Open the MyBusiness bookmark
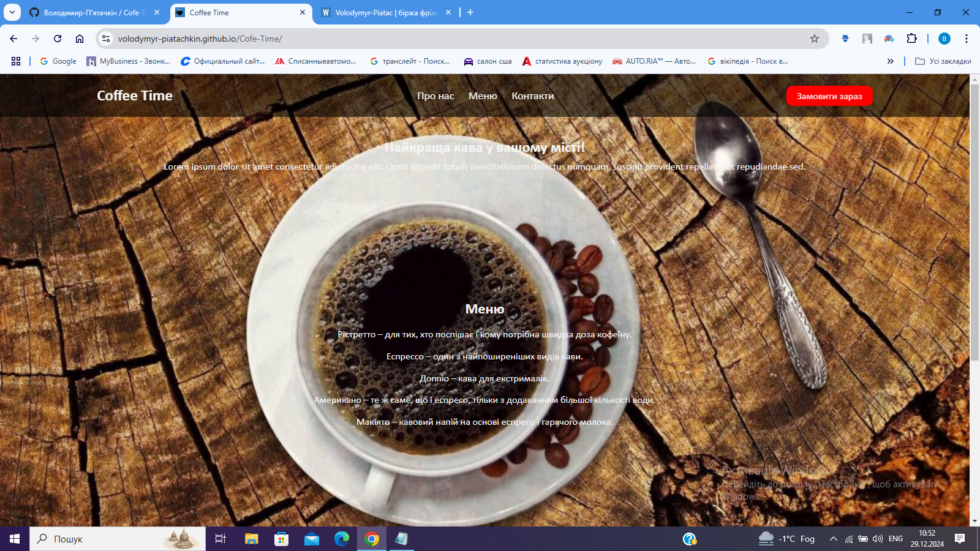980x551 pixels. pyautogui.click(x=129, y=61)
